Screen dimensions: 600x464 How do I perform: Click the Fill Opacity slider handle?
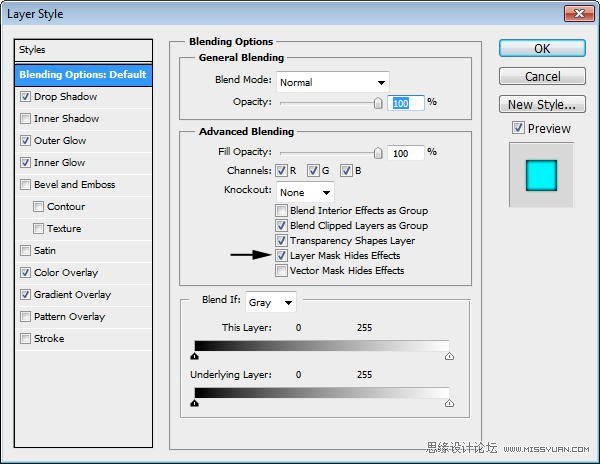[x=378, y=153]
